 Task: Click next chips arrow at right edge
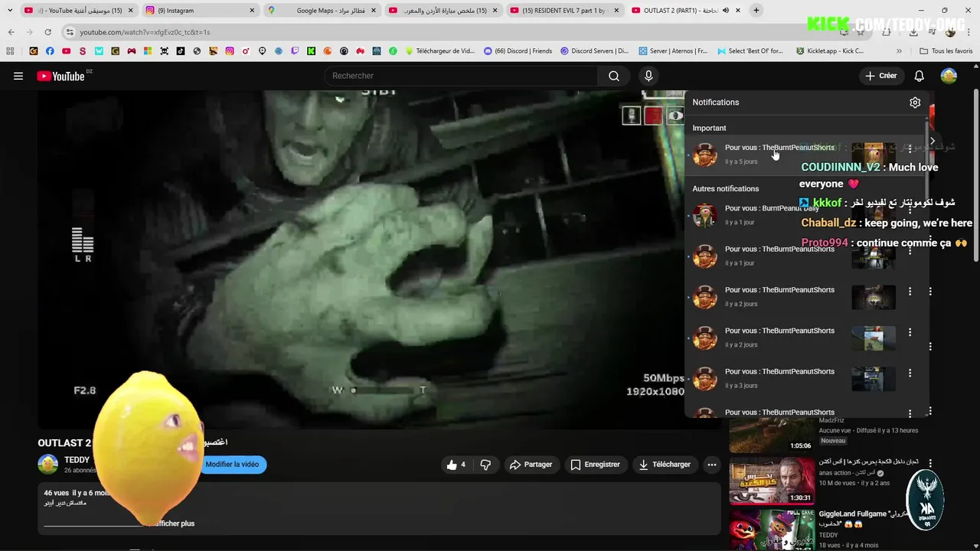click(932, 142)
